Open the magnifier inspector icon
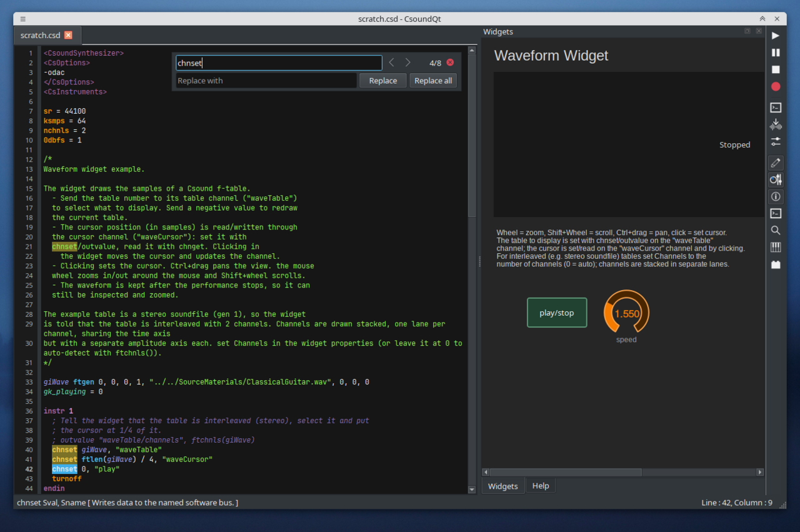800x532 pixels. (776, 230)
